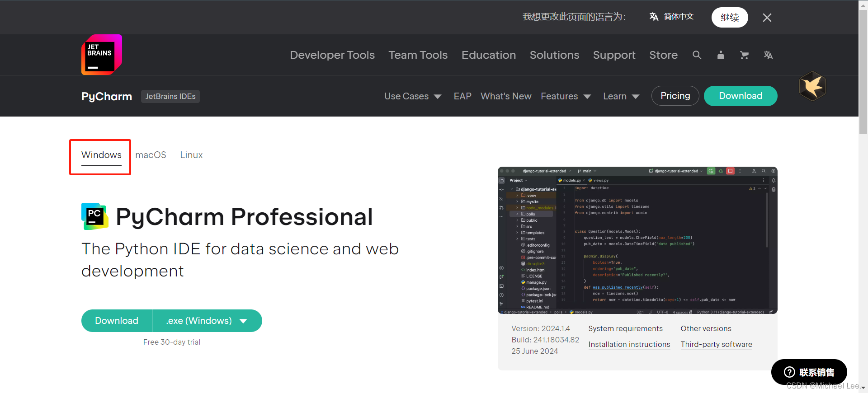Click the Build: 241.18034.82 text
Image resolution: width=868 pixels, height=393 pixels.
[x=545, y=340]
